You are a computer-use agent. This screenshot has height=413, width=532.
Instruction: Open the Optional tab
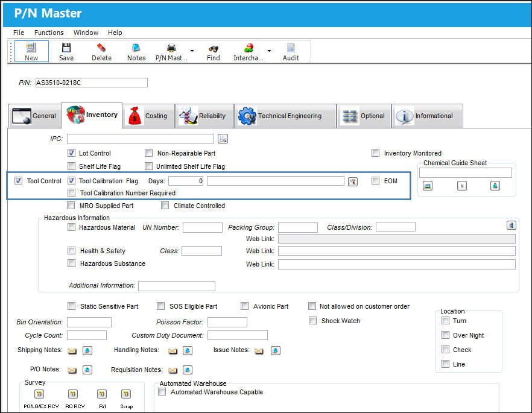pos(364,116)
